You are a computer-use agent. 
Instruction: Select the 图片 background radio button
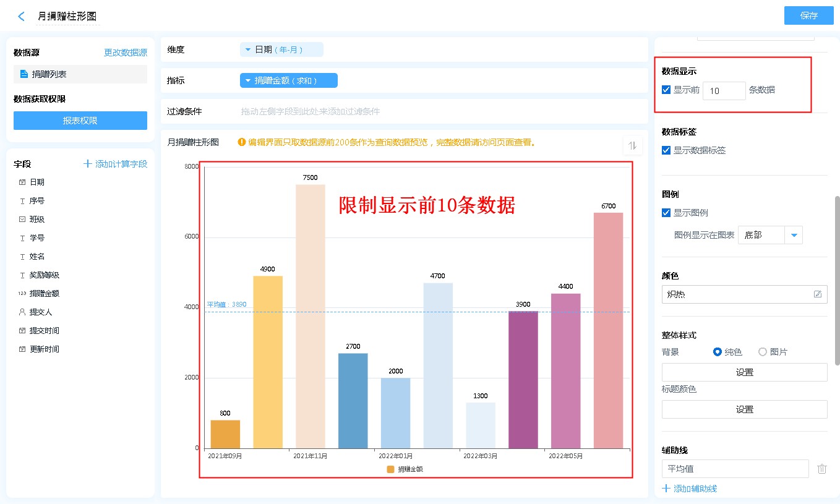763,352
